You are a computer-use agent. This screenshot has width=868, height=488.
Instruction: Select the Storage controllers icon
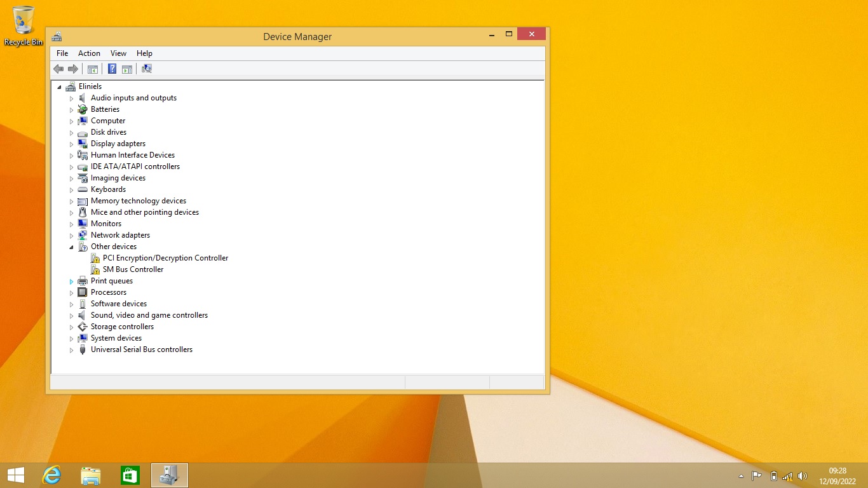[83, 327]
